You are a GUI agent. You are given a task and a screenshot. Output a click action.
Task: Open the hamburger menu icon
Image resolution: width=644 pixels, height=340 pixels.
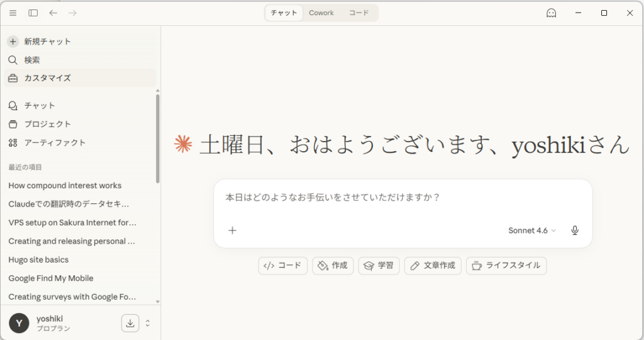pyautogui.click(x=13, y=13)
